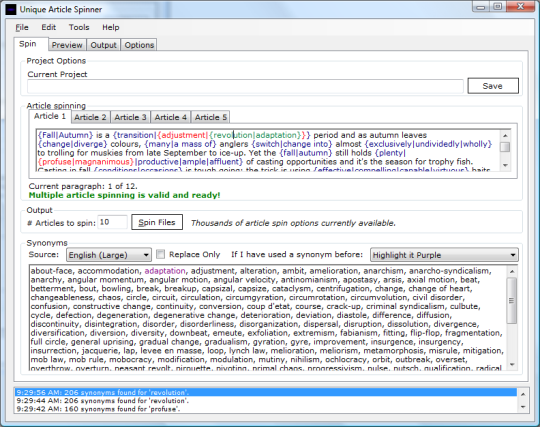
Task: Click the down arrow of the synonyms list scrollbar
Action: click(x=512, y=365)
